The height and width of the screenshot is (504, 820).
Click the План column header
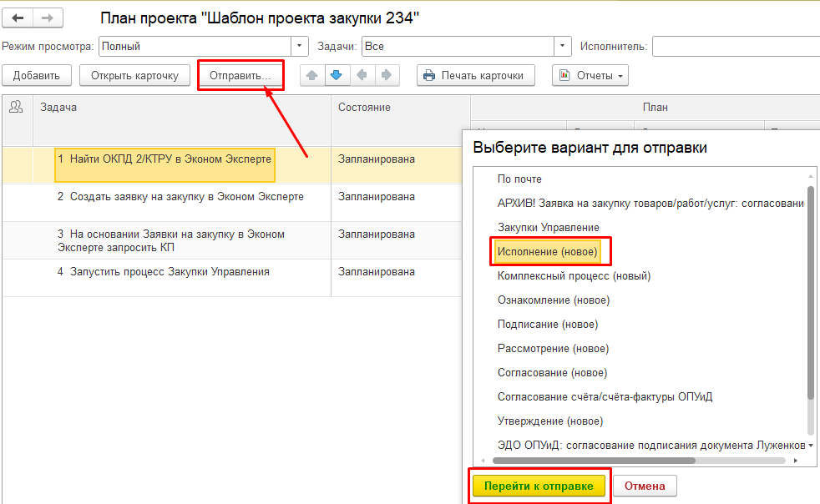[x=655, y=107]
